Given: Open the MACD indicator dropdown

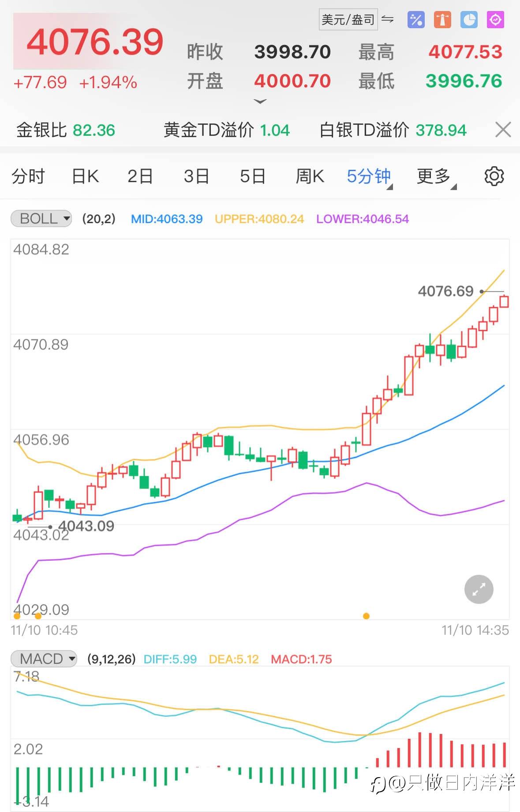Looking at the screenshot, I should (x=44, y=659).
